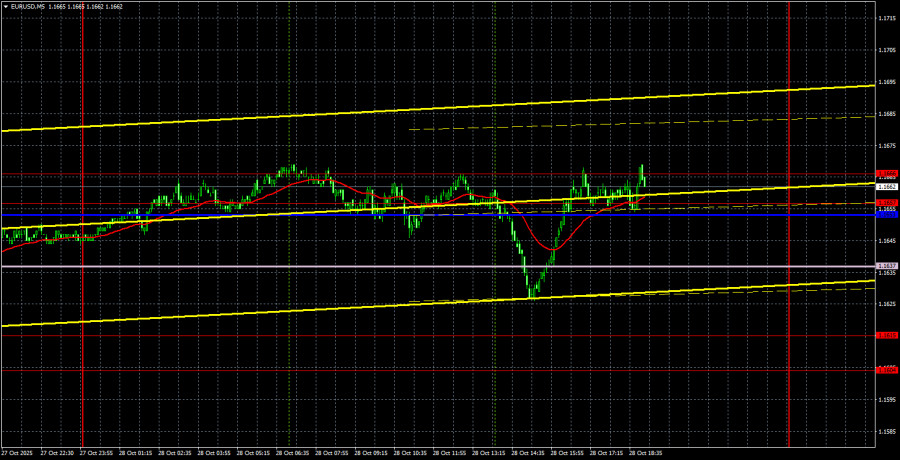Click the 28 Oct 18:35 time label
Screen dimensions: 900x460
(643, 453)
